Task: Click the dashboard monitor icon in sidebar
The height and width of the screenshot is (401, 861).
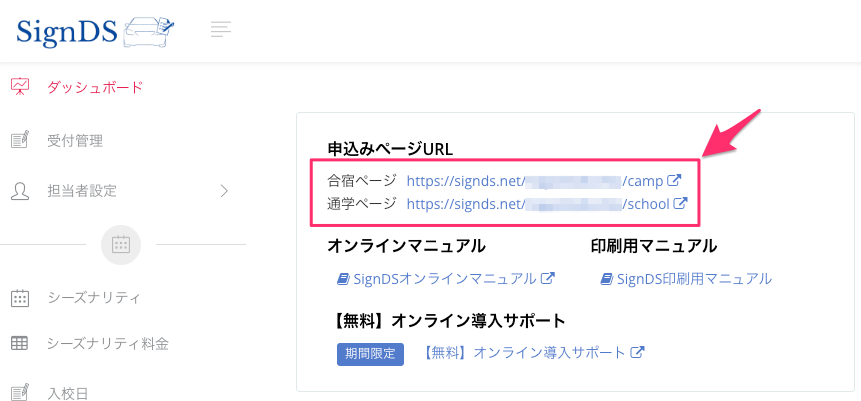Action: point(19,87)
